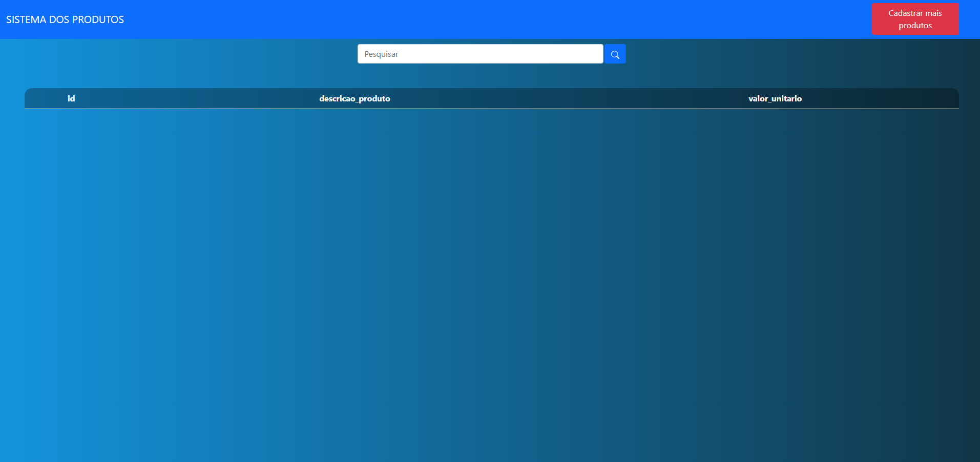The width and height of the screenshot is (980, 462).
Task: Hit the search icon next to Pesquisar
Action: pyautogui.click(x=615, y=54)
